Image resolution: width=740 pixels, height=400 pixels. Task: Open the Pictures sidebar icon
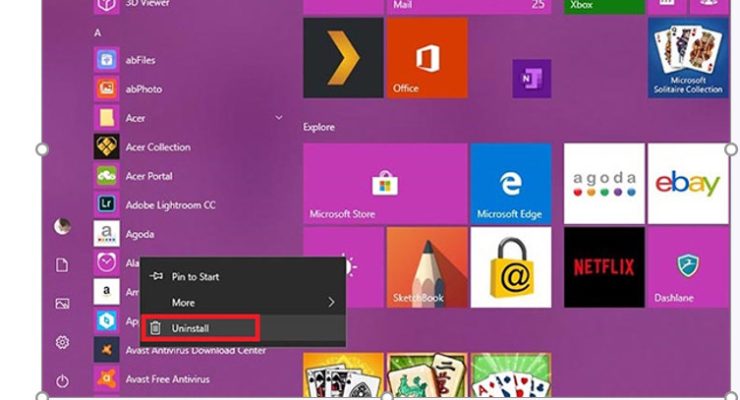click(x=62, y=303)
